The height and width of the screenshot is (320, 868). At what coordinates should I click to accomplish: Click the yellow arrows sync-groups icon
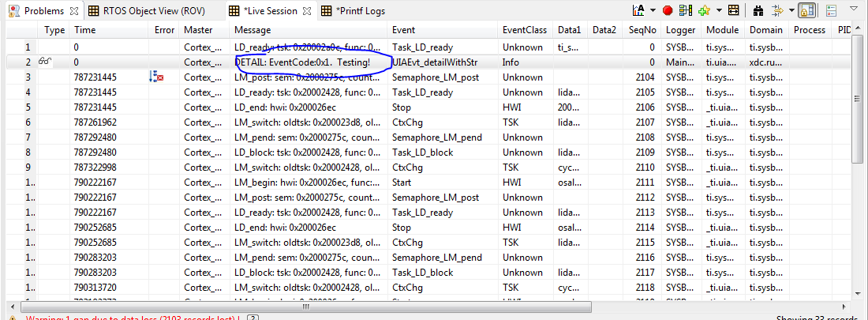coord(778,10)
